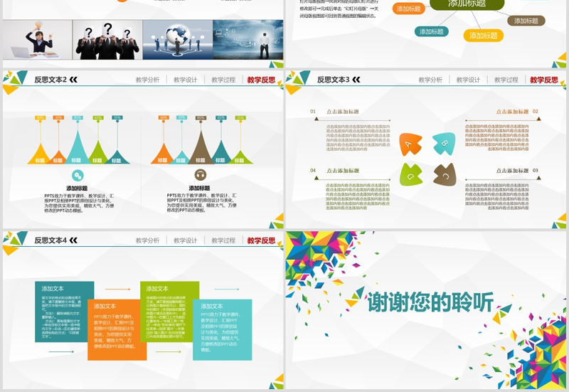Click the double chevron beside 反思文本3
Image resolution: width=569 pixels, height=392 pixels.
coord(356,80)
